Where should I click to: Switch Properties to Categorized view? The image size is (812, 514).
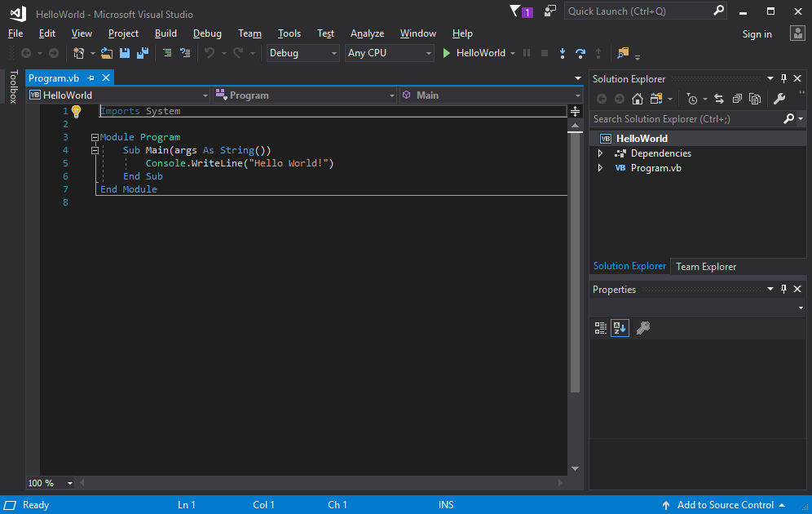click(x=601, y=328)
